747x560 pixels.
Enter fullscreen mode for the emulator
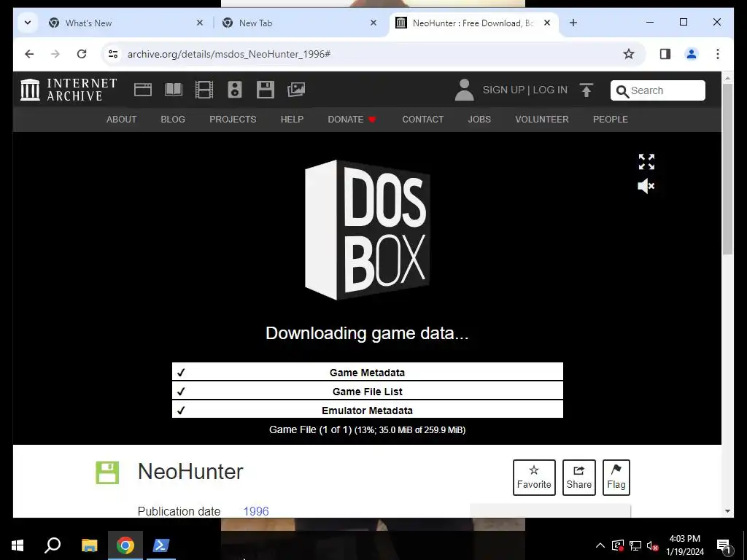646,162
